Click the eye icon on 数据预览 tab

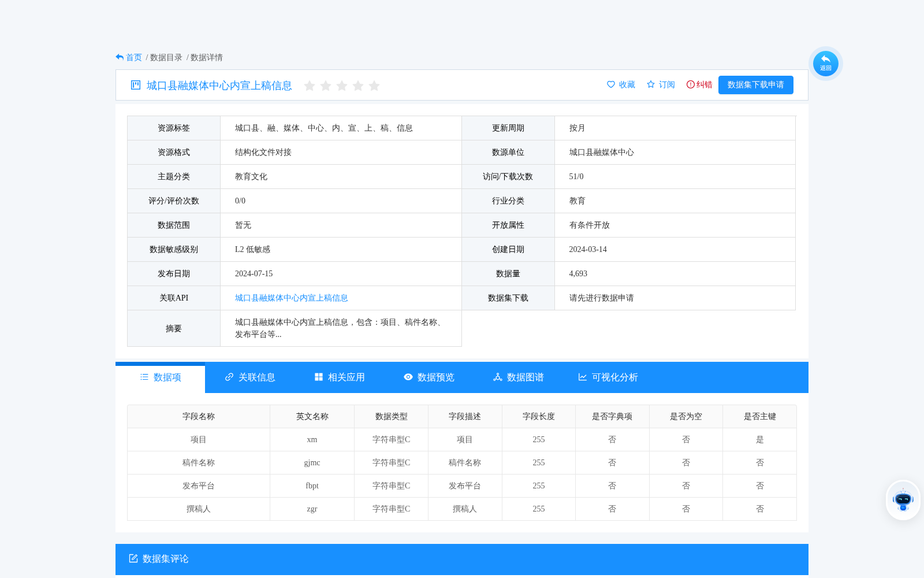pyautogui.click(x=408, y=377)
